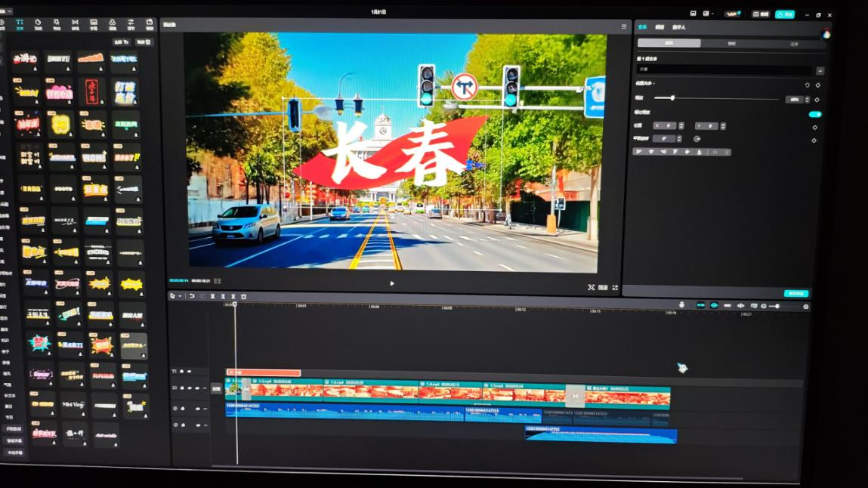Toggle visibility of the text track
This screenshot has width=868, height=488.
point(189,372)
